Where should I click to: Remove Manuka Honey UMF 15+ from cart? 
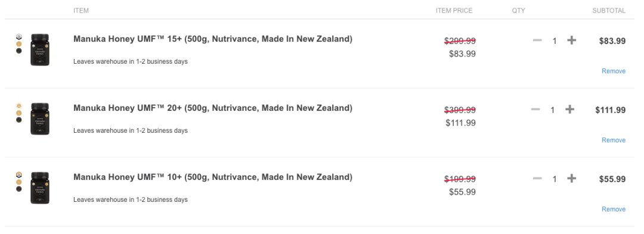coord(614,71)
